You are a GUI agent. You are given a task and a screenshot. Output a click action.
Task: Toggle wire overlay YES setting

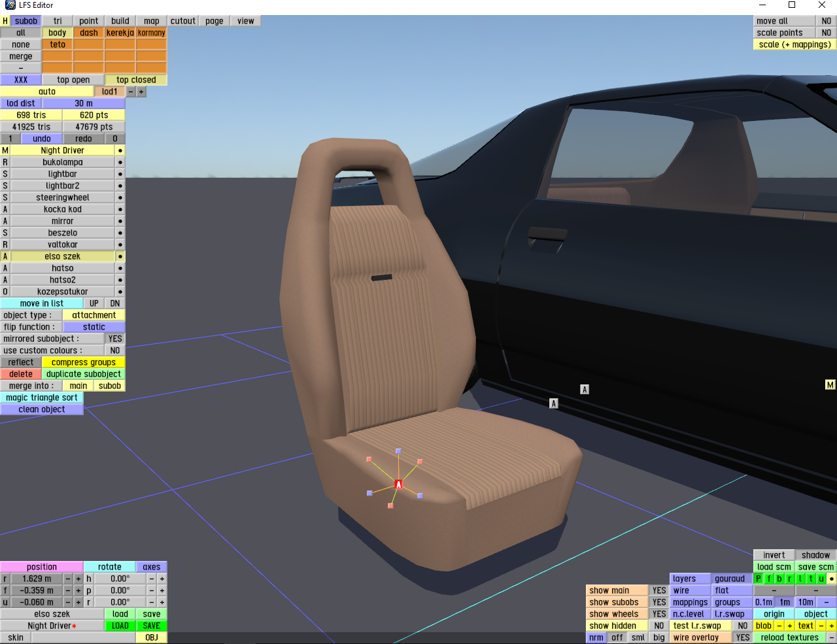pos(743,637)
